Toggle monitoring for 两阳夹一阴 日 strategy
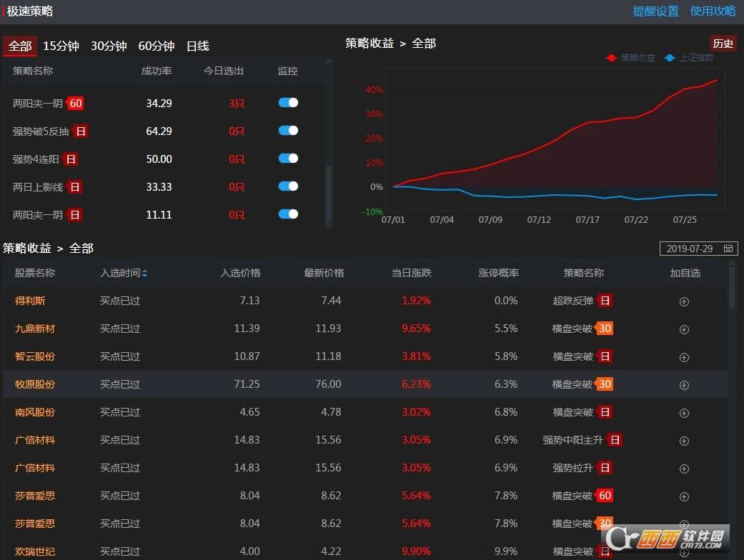Viewport: 744px width, 560px height. pyautogui.click(x=288, y=214)
